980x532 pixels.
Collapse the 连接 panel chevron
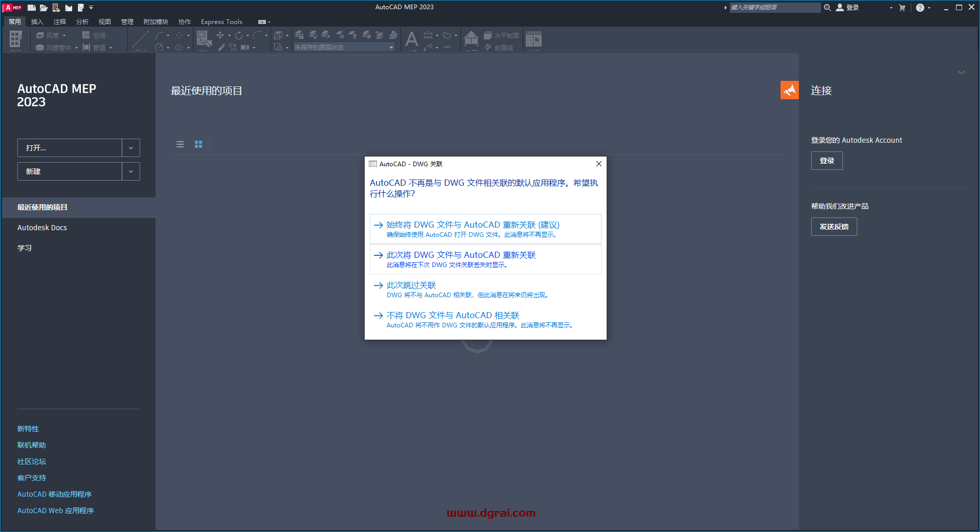[x=962, y=73]
